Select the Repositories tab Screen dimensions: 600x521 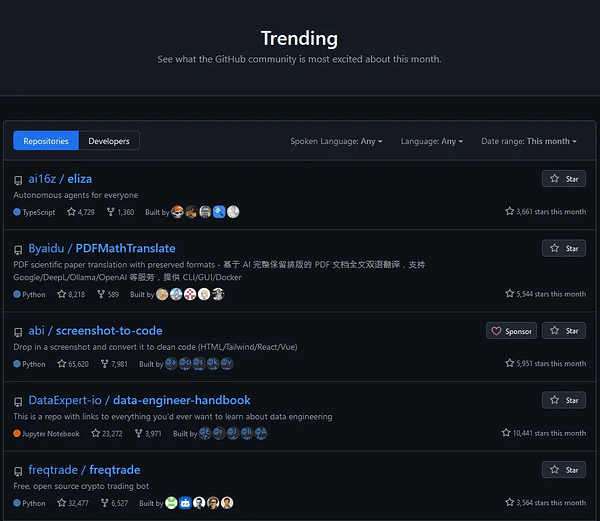point(46,141)
